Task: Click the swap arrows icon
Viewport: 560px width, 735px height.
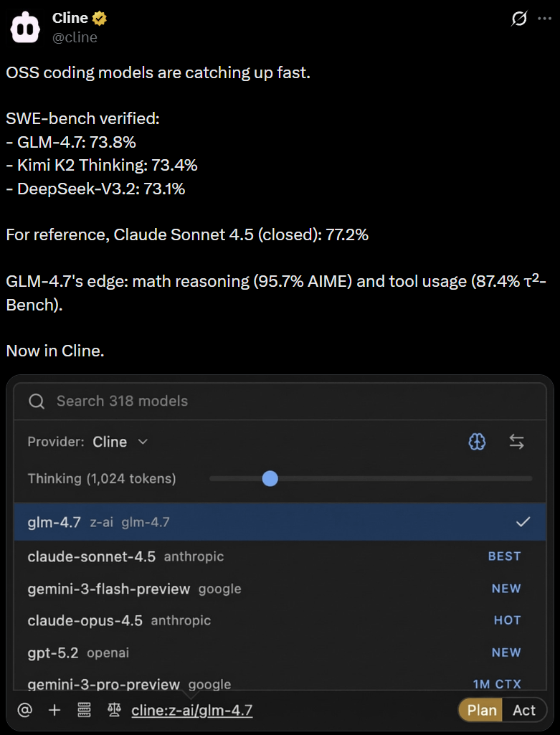Action: (517, 442)
